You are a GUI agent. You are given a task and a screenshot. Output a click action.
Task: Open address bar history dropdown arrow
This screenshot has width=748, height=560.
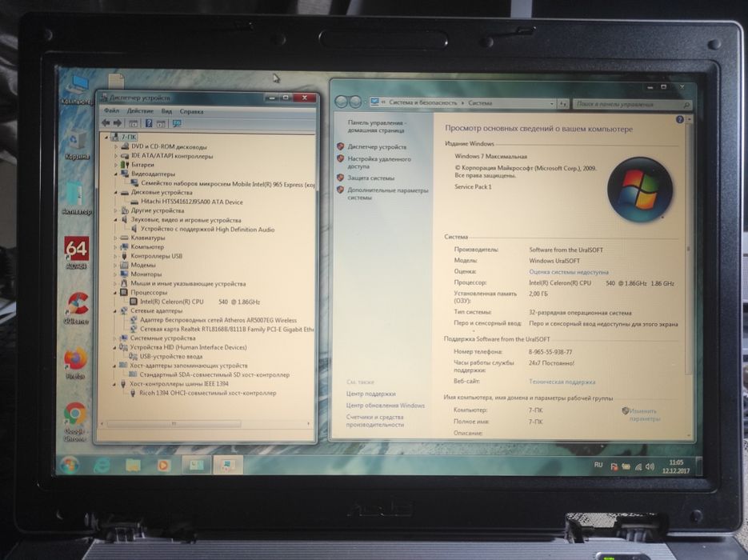552,103
